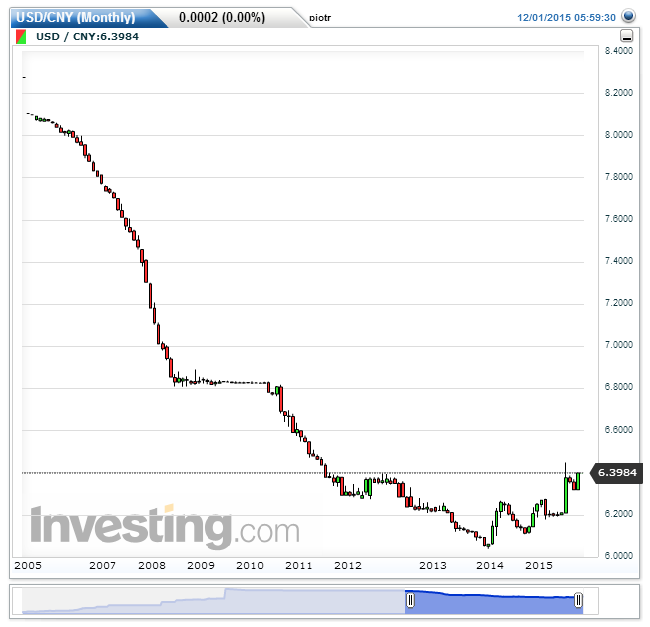
Task: Collapse chart with the minimize box icon
Action: pyautogui.click(x=626, y=36)
